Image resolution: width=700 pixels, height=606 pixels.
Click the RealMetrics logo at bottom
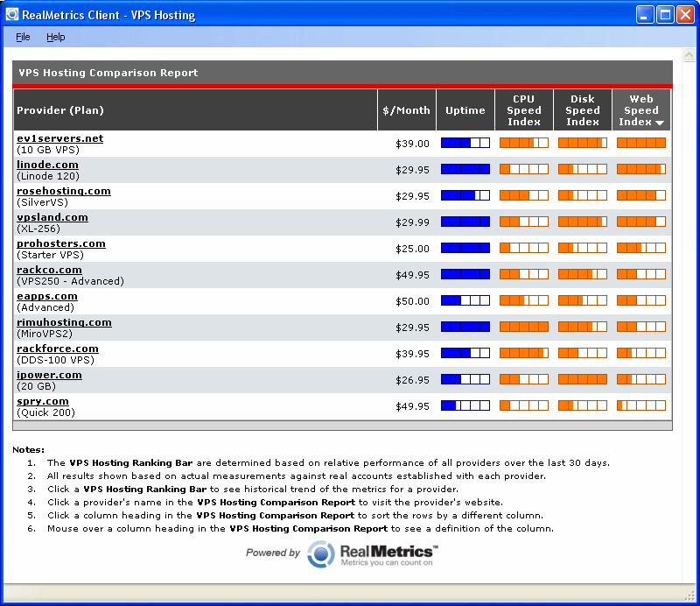point(373,554)
